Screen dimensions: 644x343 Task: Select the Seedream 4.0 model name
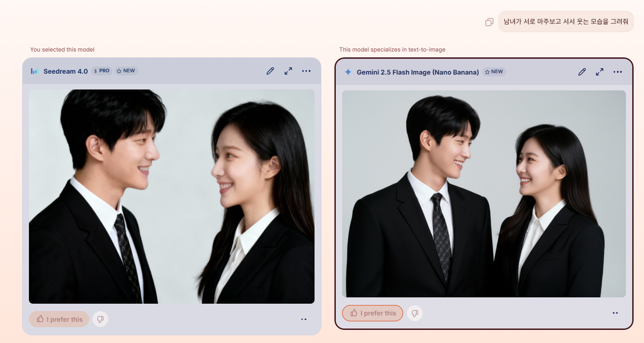pos(66,71)
